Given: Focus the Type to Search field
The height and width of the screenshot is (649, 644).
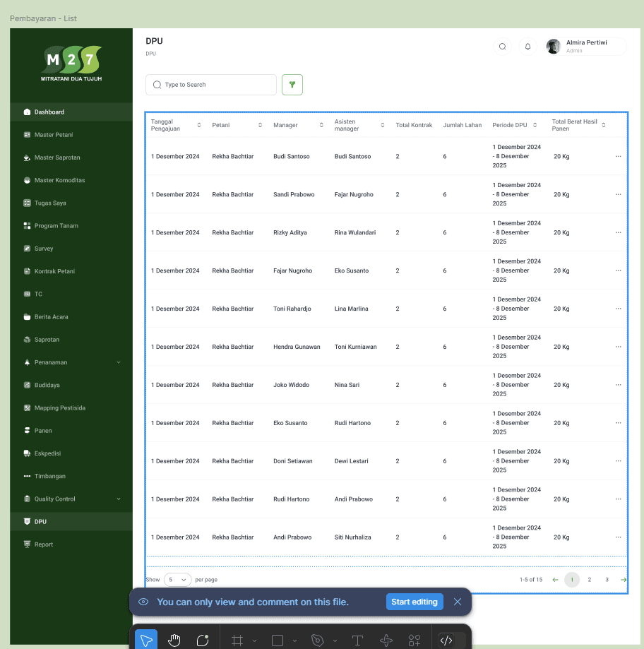Looking at the screenshot, I should [211, 85].
